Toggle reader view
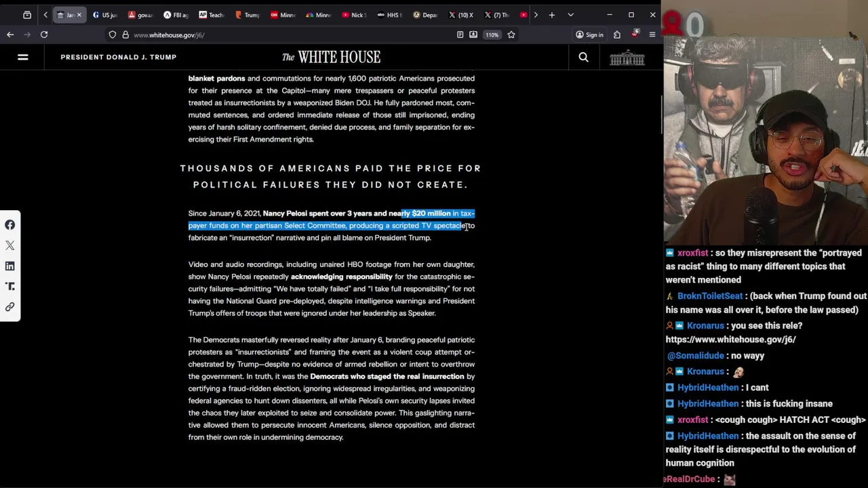The width and height of the screenshot is (868, 488). [x=460, y=35]
